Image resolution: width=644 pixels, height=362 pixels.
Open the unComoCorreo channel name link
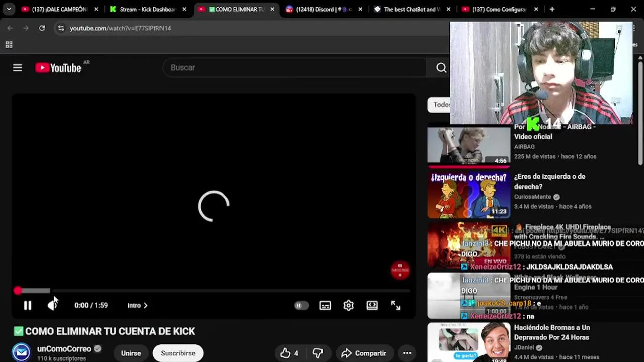pyautogui.click(x=64, y=349)
